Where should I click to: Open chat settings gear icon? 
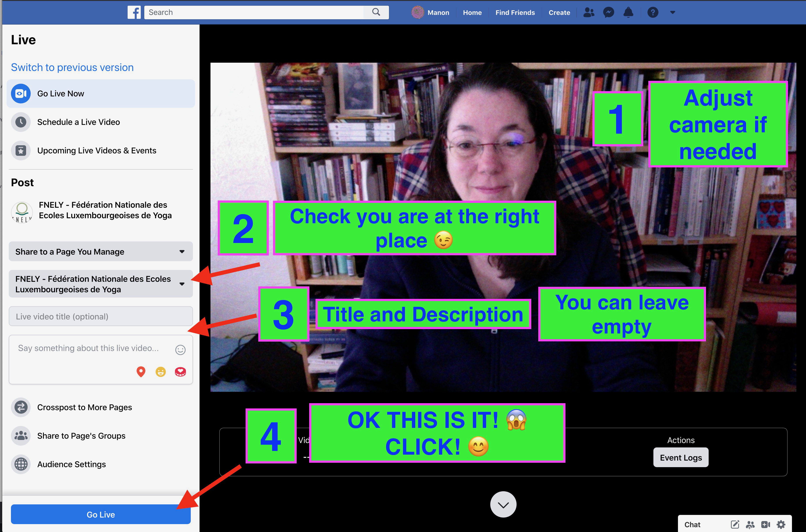pos(781,525)
